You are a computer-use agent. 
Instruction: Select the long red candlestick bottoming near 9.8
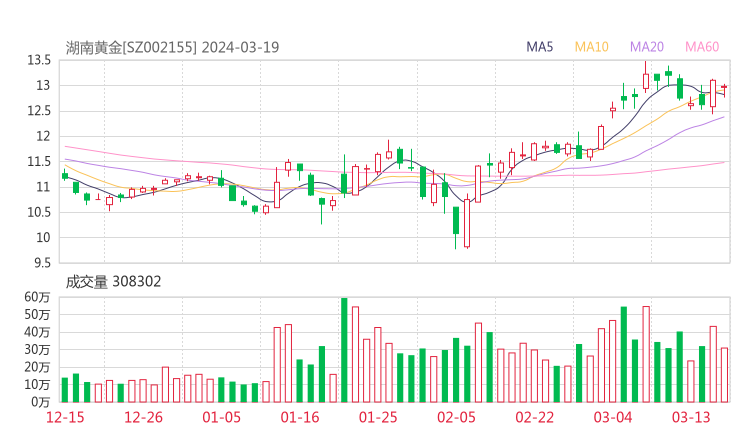tap(467, 221)
